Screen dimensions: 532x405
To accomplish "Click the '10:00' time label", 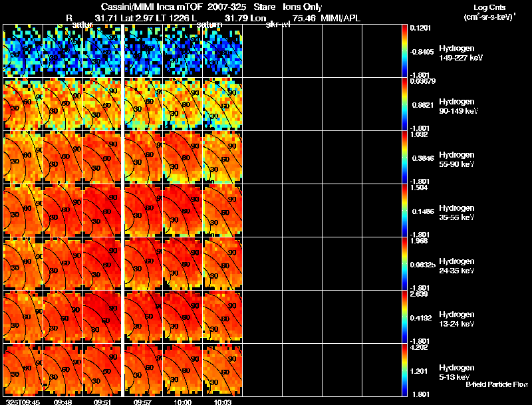I will click(x=182, y=402).
